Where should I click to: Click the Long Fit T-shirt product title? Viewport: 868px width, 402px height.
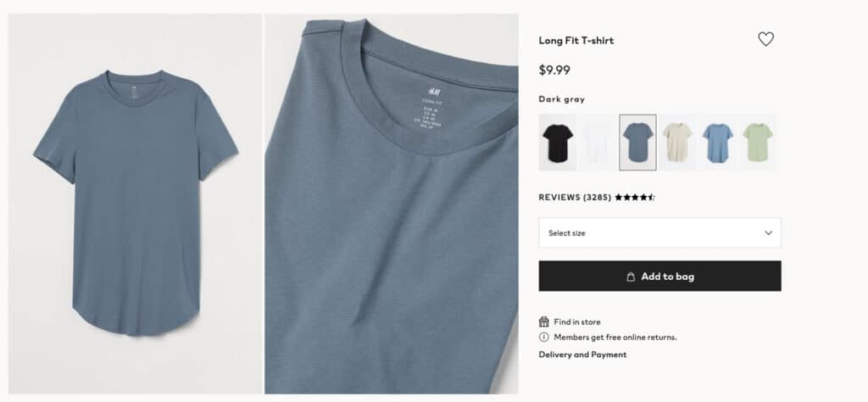(576, 41)
